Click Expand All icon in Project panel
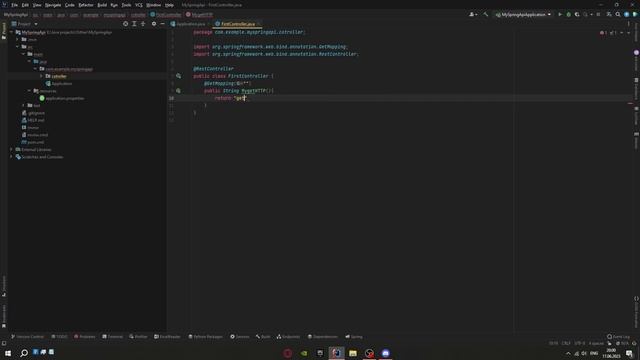Screen dimensions: 640x360 click(x=134, y=24)
